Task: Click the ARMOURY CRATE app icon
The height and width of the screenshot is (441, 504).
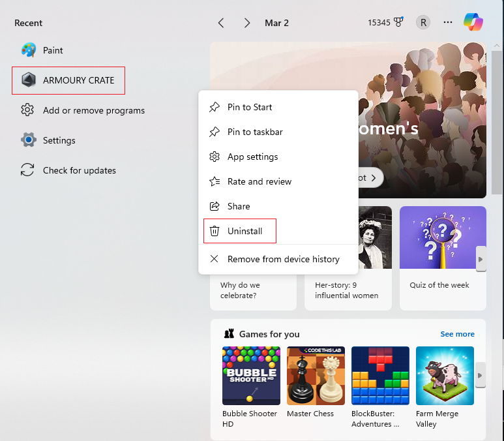Action: pos(28,80)
